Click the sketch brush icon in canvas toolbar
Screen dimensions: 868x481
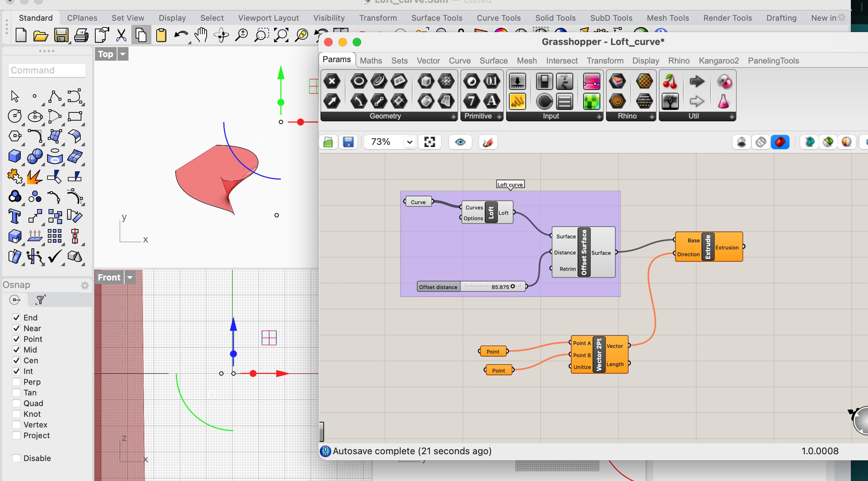[x=488, y=142]
